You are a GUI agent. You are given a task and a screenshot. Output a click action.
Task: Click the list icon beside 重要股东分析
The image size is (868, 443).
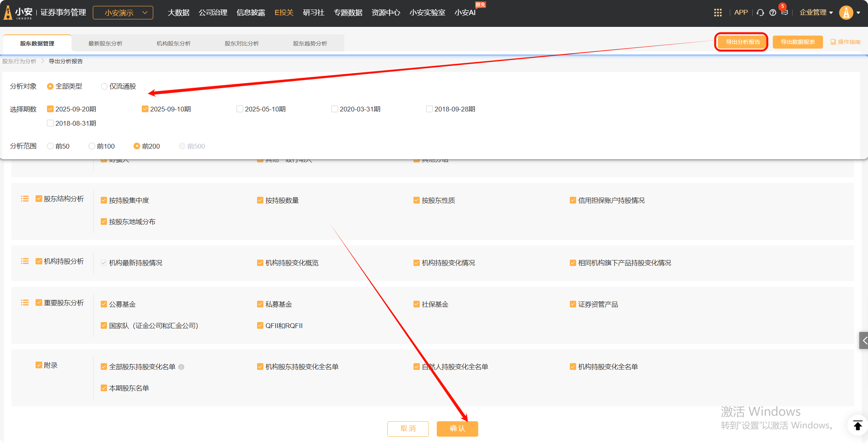[x=25, y=303]
